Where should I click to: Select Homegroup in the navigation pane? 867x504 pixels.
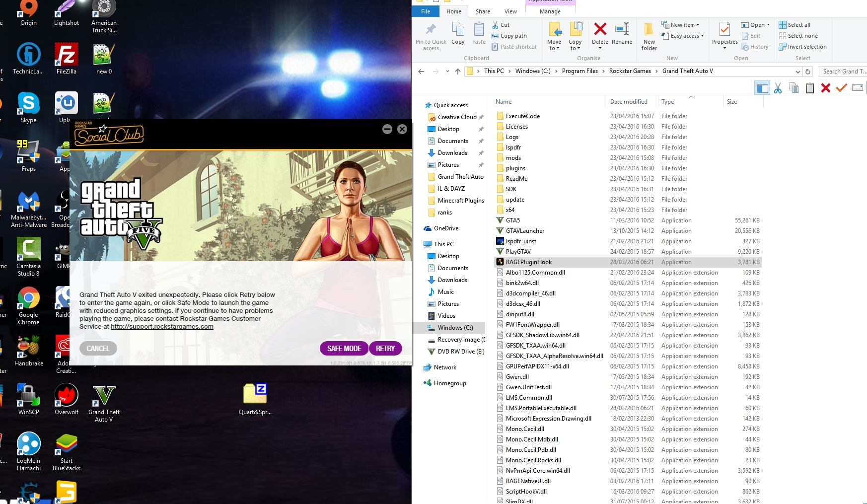[450, 383]
